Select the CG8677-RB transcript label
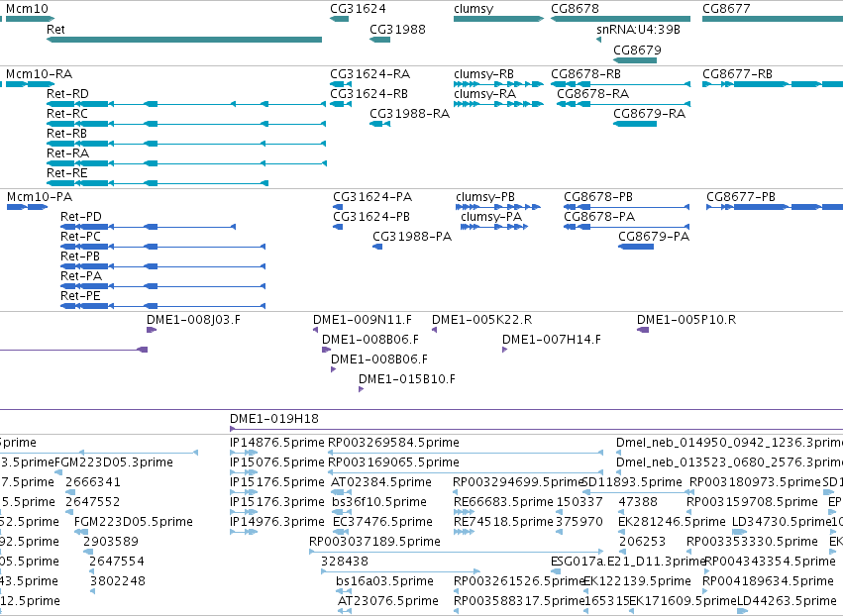 tap(738, 74)
